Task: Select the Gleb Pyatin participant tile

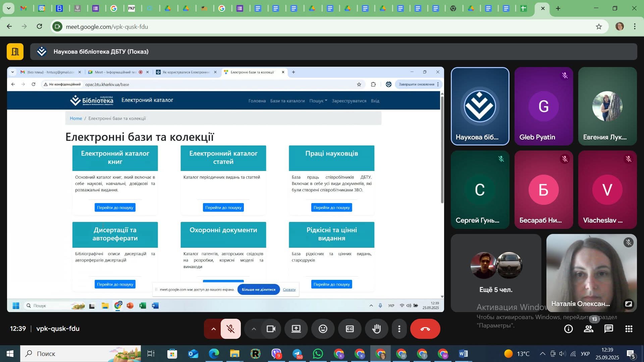Action: pos(543,106)
